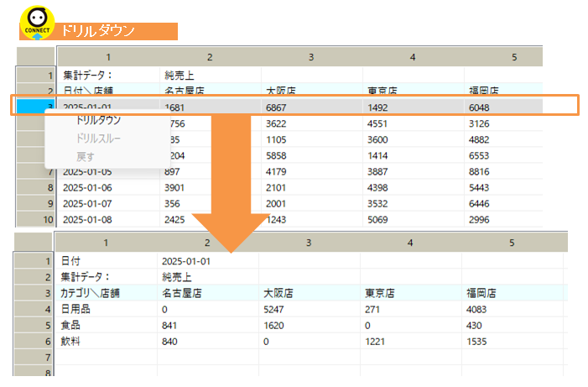Select column header 4 in lower grid
This screenshot has height=387, width=588.
(410, 243)
